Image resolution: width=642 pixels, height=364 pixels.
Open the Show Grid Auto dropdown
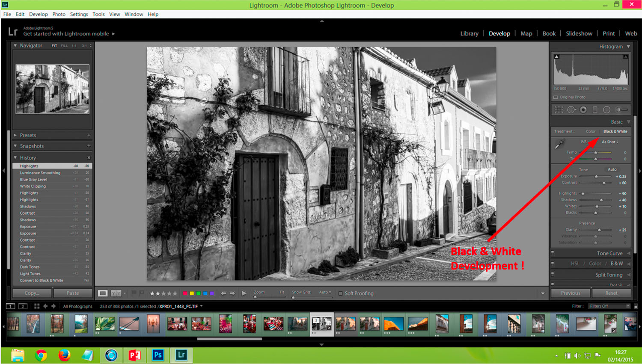click(325, 292)
